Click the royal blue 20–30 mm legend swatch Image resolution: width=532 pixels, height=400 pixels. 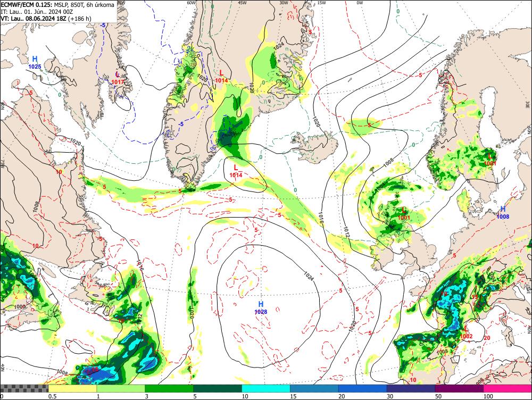pyautogui.click(x=363, y=388)
